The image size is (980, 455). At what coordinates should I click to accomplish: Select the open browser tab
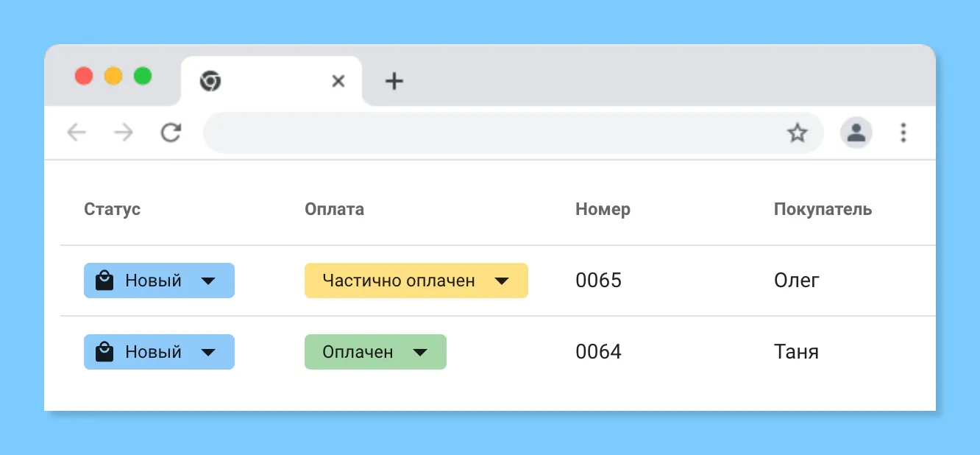coord(272,81)
